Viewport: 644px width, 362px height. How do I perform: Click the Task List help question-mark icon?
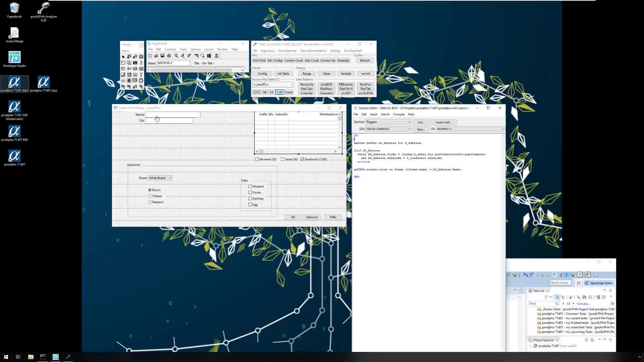612,304
